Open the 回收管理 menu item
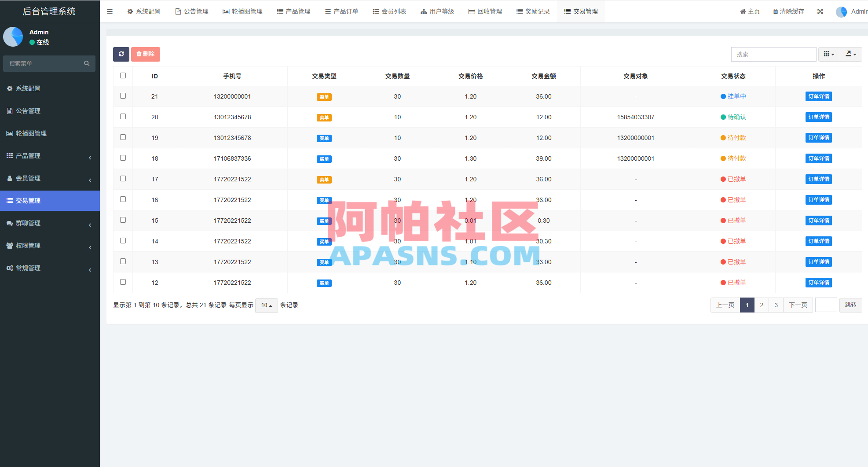 (x=484, y=11)
